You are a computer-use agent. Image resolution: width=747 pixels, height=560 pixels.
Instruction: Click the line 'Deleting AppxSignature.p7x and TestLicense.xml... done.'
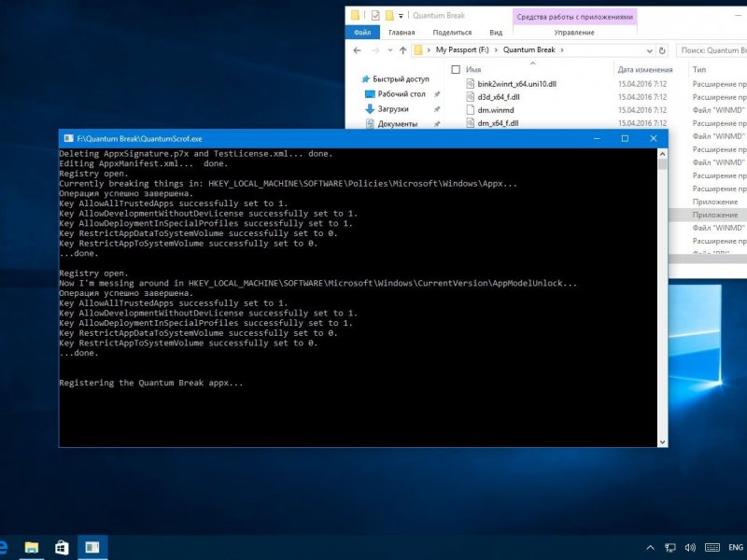(196, 154)
